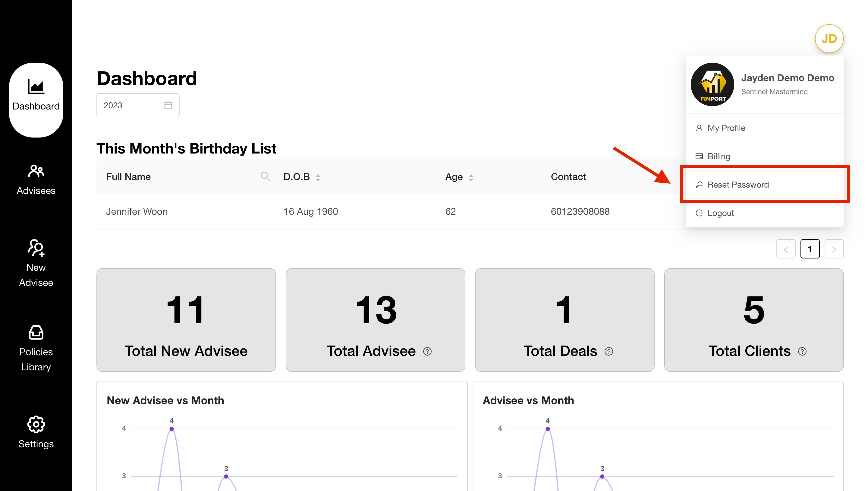The width and height of the screenshot is (868, 491).
Task: Click the value-4 data point in Advisee vs Month chart
Action: click(548, 429)
